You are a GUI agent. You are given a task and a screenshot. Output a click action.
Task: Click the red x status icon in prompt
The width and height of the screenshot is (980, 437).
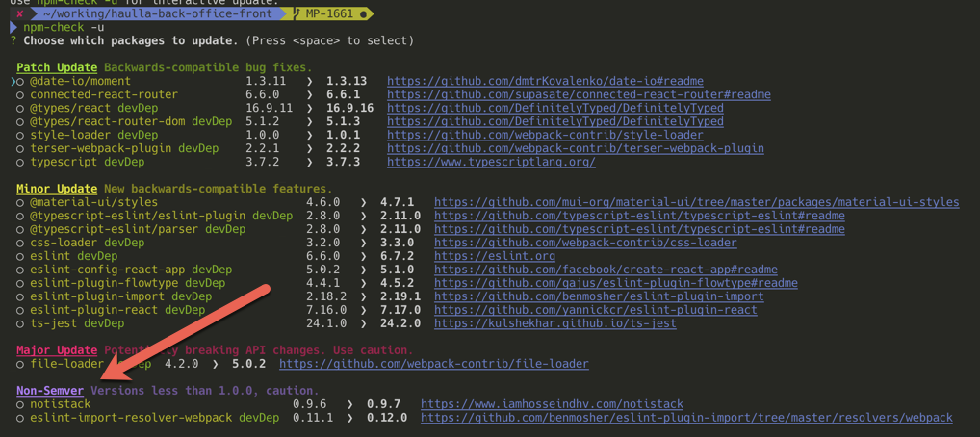(x=20, y=13)
